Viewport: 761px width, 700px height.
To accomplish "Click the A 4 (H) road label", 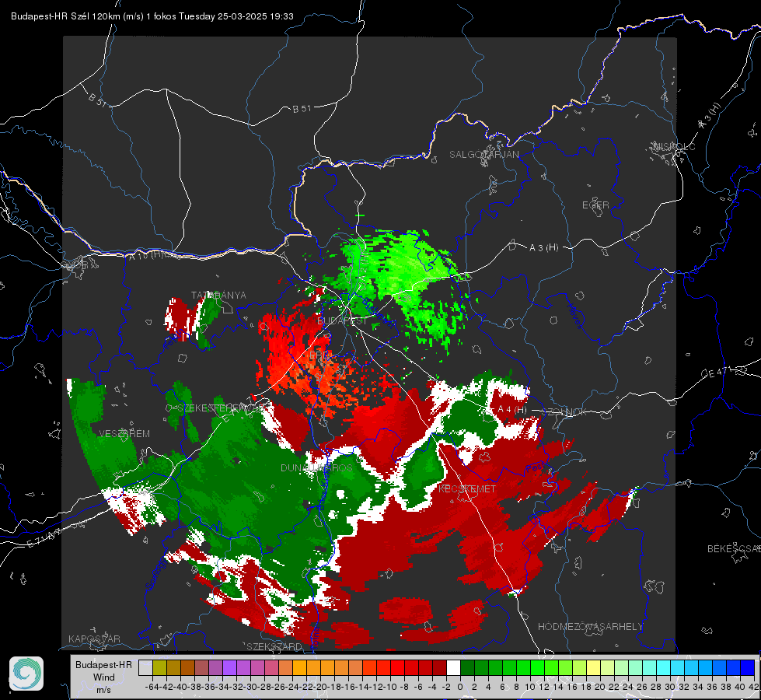I will click(512, 410).
